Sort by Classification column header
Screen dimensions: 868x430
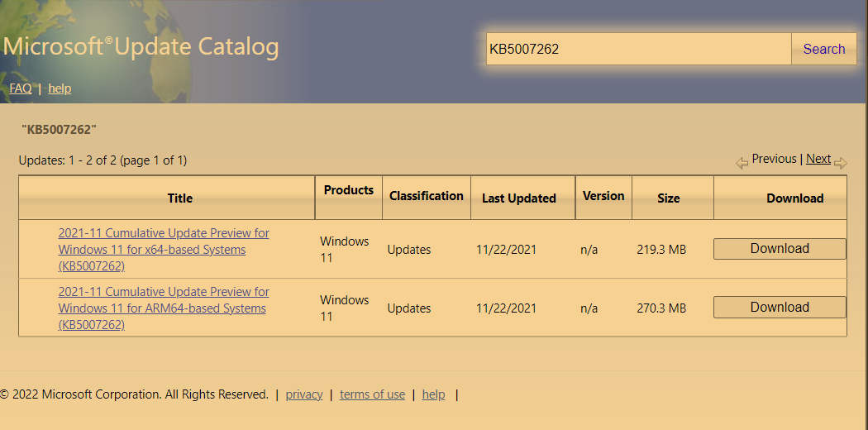coord(427,196)
